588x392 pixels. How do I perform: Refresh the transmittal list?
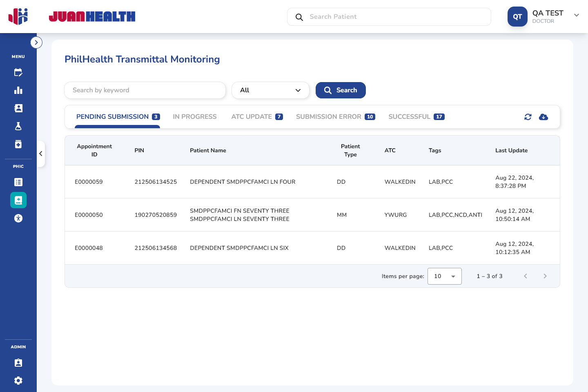coord(528,117)
